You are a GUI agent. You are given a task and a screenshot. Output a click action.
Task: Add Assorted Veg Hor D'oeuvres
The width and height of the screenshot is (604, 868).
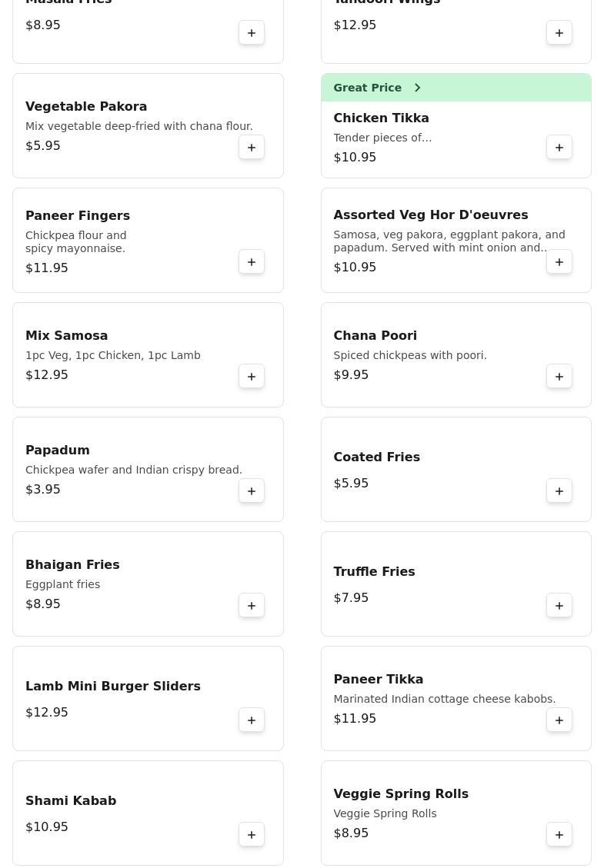(x=559, y=262)
